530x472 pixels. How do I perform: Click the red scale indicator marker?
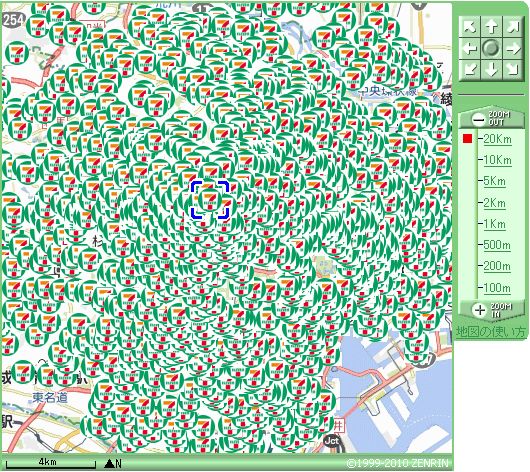[x=467, y=138]
